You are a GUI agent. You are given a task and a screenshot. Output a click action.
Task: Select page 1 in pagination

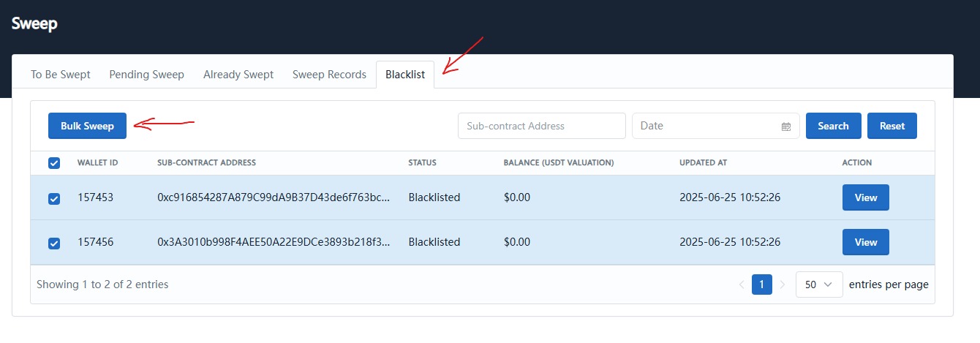761,284
